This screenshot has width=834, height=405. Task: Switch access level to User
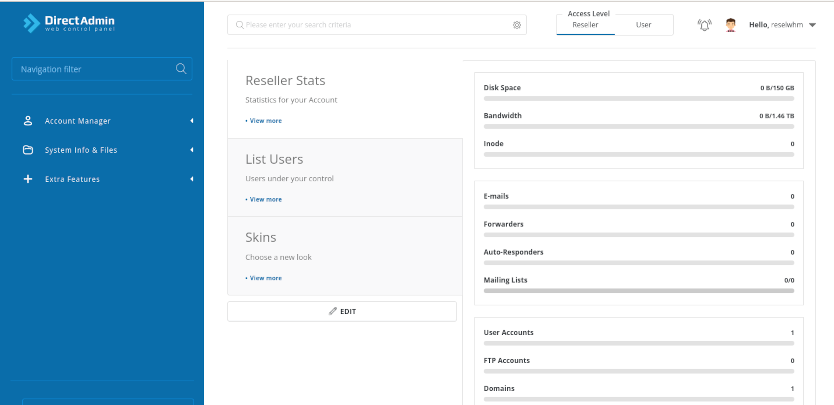pos(643,24)
